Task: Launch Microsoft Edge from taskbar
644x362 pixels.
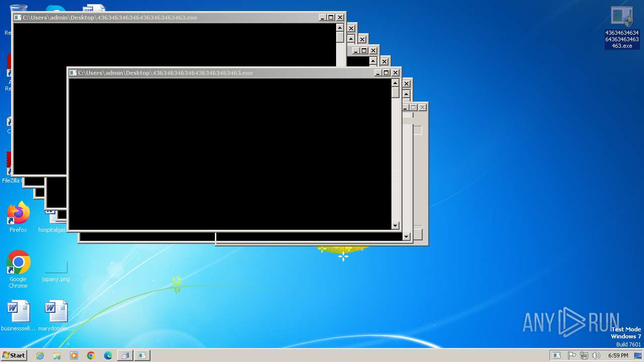Action: [108, 355]
